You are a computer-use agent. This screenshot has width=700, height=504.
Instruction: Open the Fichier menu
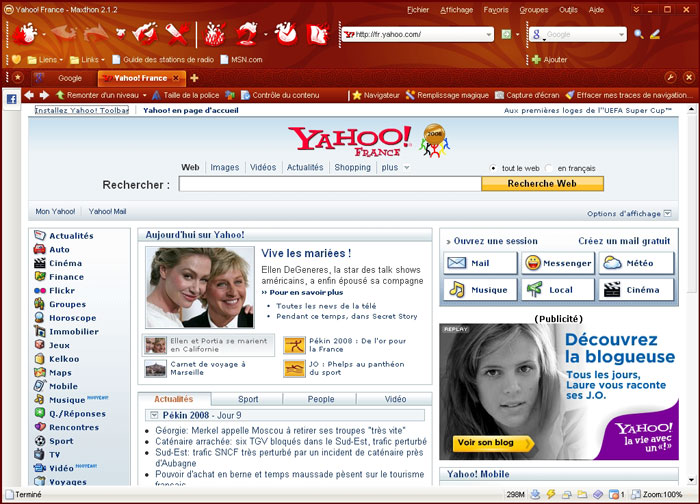[x=418, y=10]
